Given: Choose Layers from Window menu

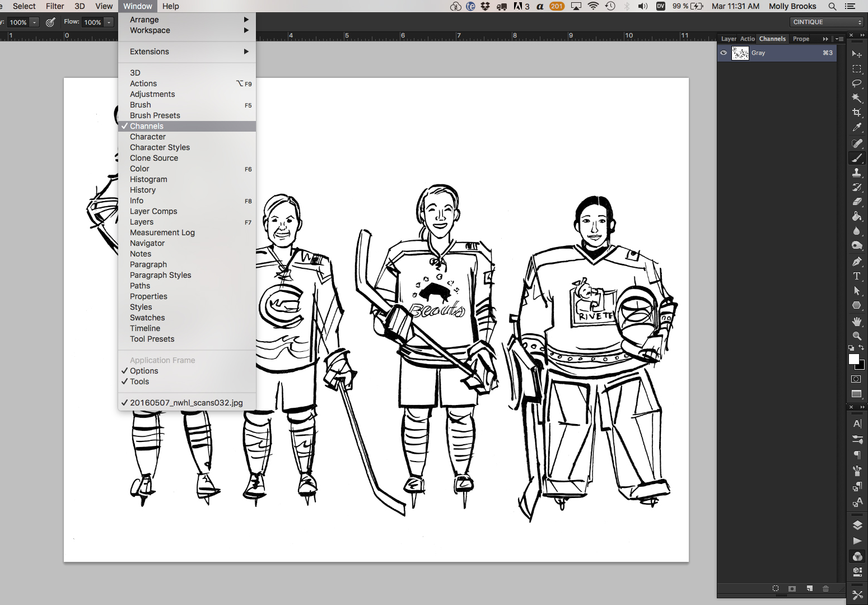Looking at the screenshot, I should pos(187,222).
